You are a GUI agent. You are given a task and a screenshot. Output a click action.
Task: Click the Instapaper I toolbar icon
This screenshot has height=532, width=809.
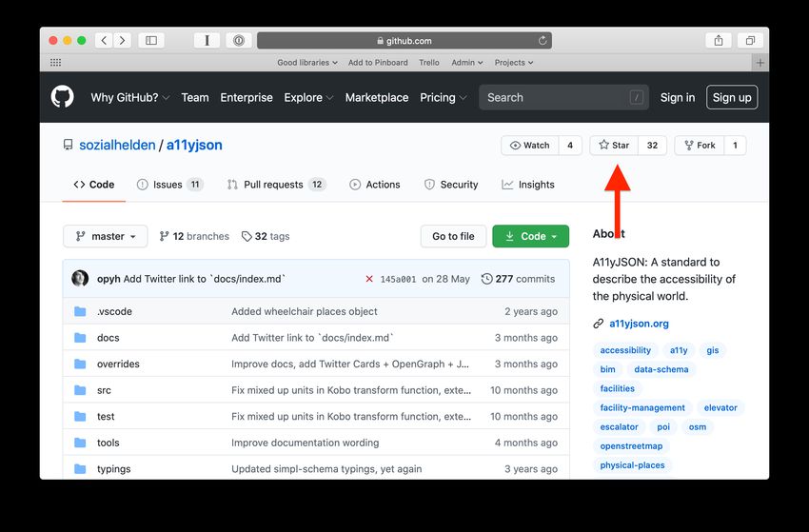207,40
